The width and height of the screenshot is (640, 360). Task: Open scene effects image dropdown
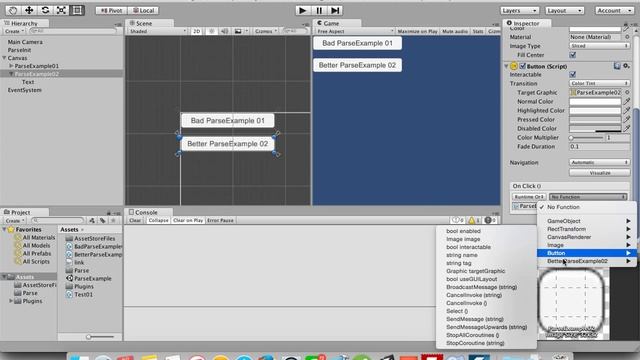(x=240, y=31)
